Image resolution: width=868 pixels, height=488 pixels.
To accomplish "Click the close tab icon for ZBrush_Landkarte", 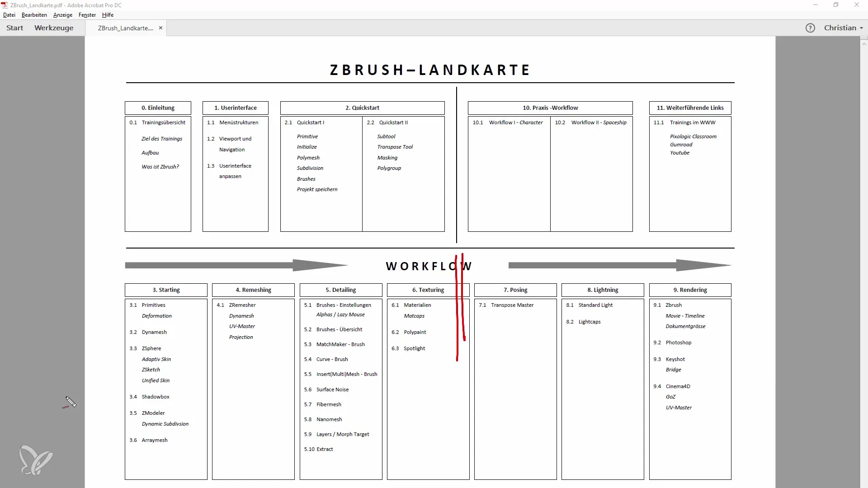I will coord(160,28).
